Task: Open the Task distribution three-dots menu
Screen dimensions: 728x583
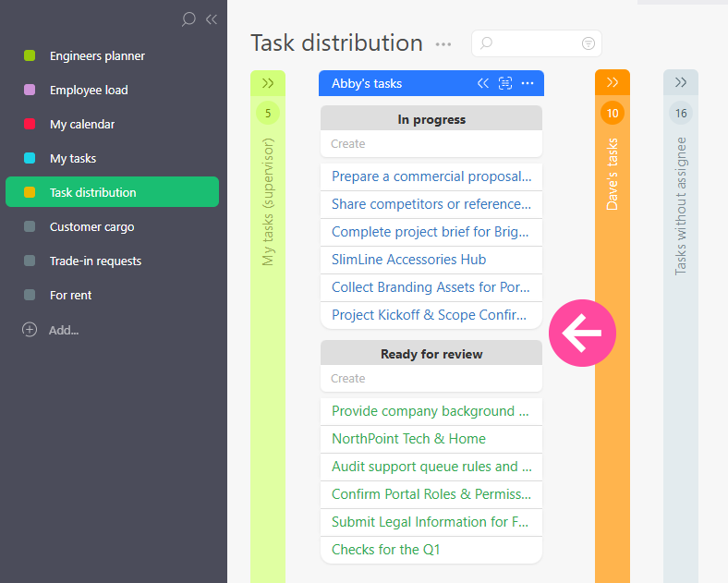Action: coord(443,43)
